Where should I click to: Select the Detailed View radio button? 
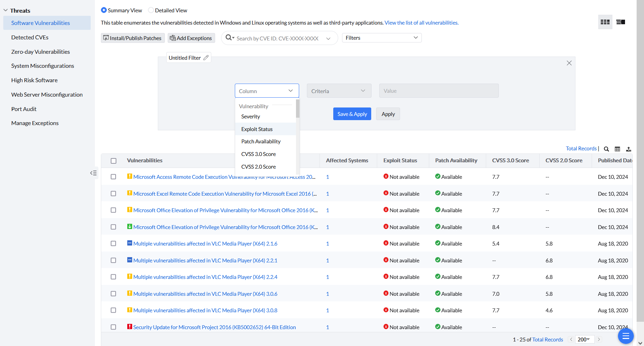(x=151, y=10)
